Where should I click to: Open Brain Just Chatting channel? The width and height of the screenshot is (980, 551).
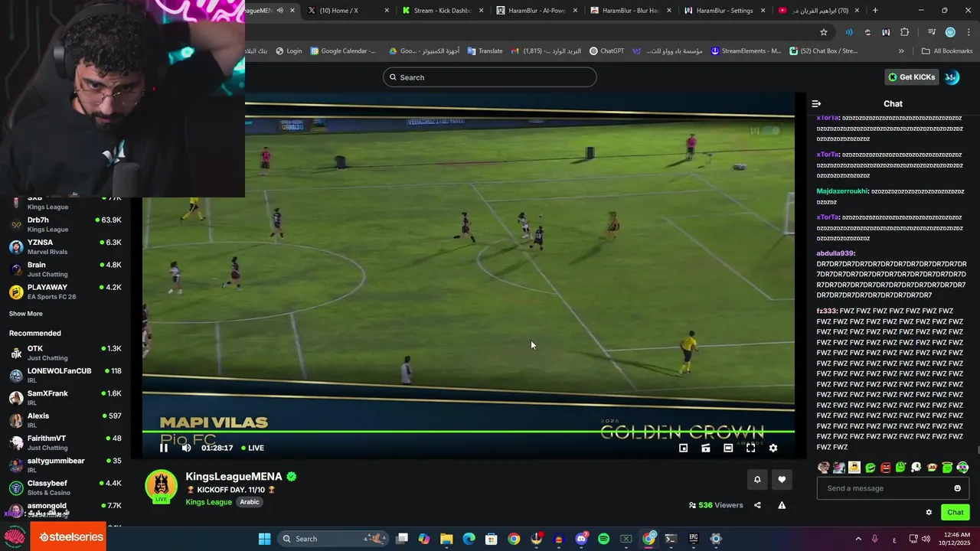65,269
